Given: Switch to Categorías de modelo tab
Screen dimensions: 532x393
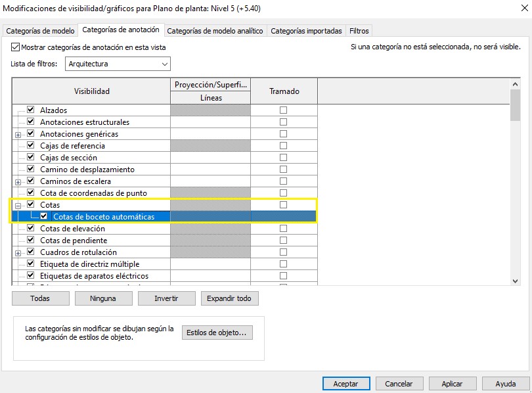Looking at the screenshot, I should coord(40,31).
